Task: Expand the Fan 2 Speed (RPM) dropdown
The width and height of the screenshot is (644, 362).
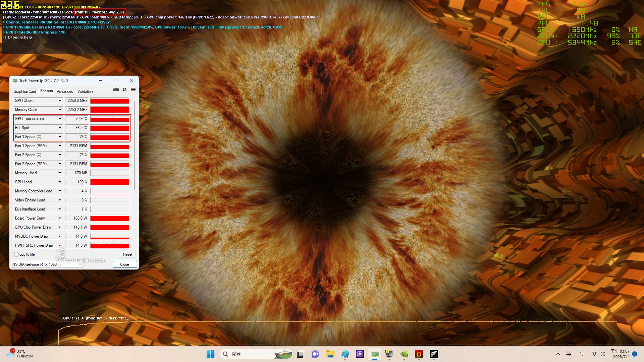Action: click(60, 164)
